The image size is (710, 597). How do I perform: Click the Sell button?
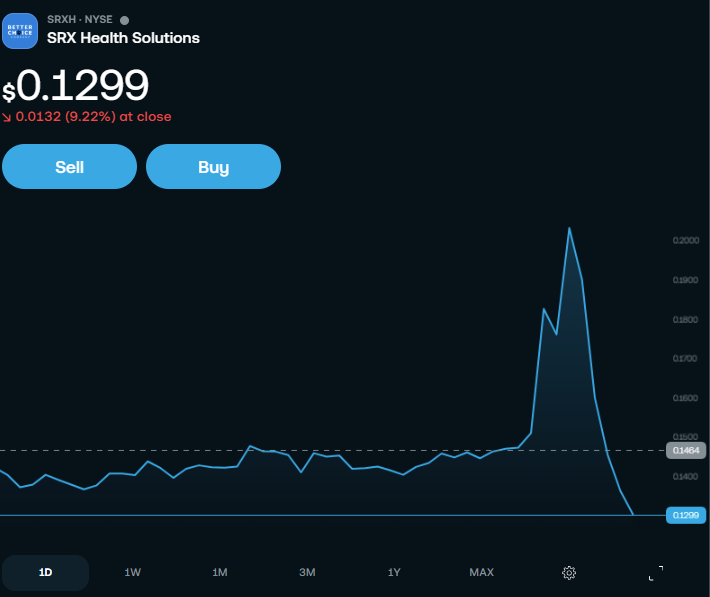69,167
